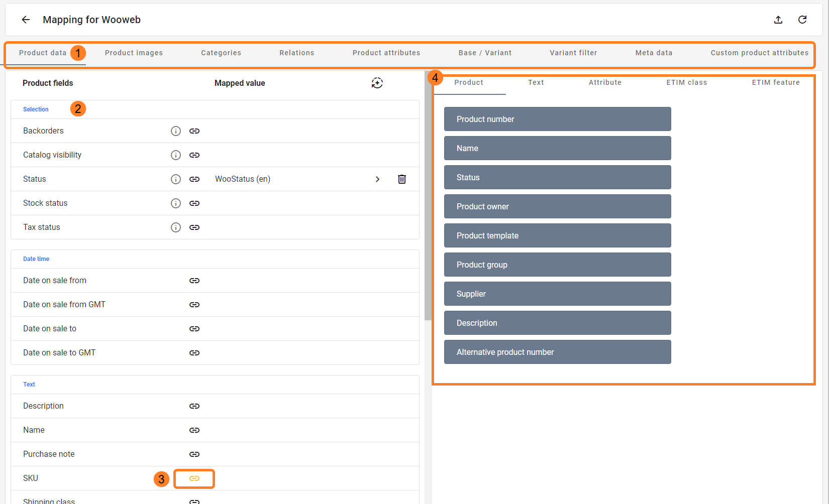The height and width of the screenshot is (504, 829).
Task: Switch to Product attributes tab
Action: (x=386, y=53)
